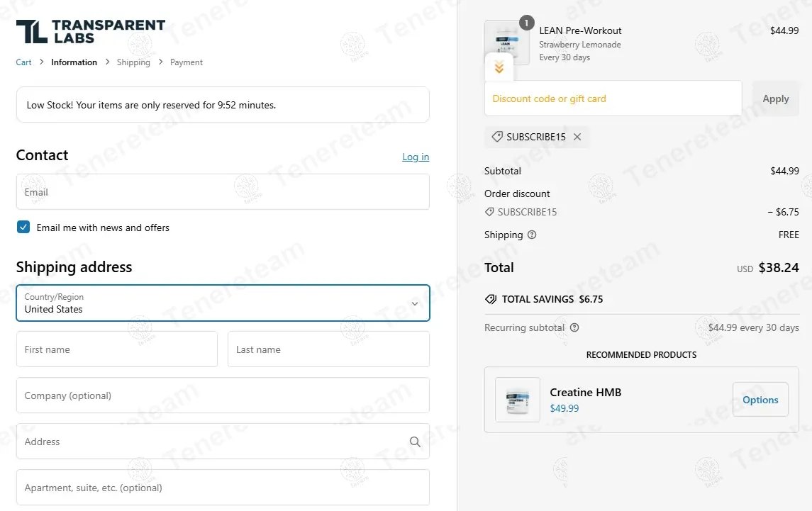The width and height of the screenshot is (812, 511).
Task: Click the Recurring subtotal info icon
Action: (x=574, y=327)
